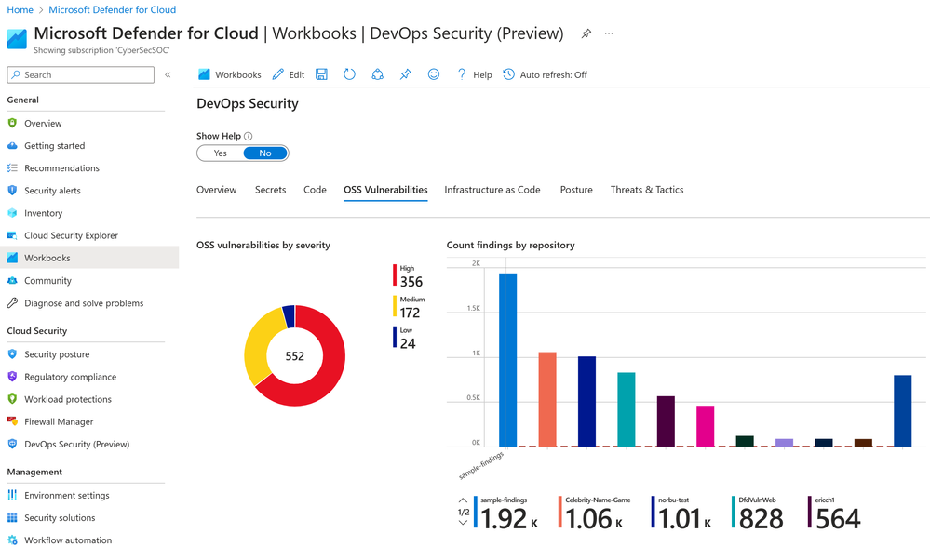Click the Pin icon in workbook toolbar
Viewport: 930px width, 560px height.
point(405,74)
